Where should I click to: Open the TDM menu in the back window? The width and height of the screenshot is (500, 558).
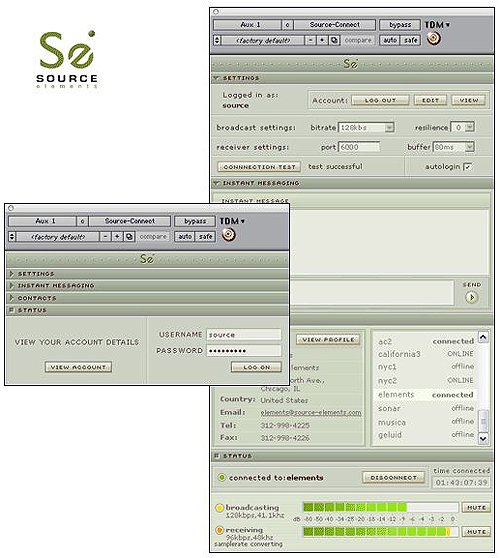(x=437, y=25)
